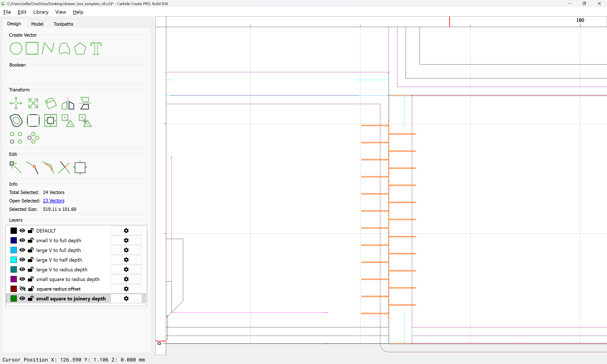Hide the DEFAULT layer

pos(22,231)
